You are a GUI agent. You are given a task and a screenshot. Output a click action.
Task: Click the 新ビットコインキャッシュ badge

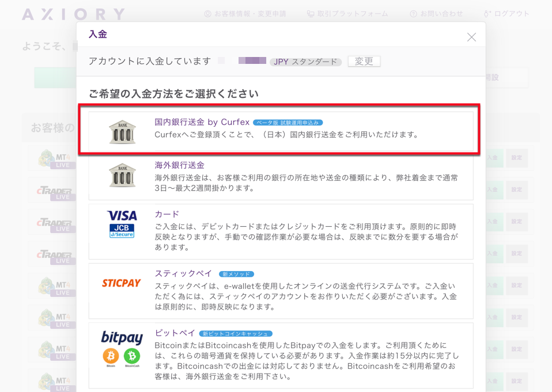tap(236, 334)
